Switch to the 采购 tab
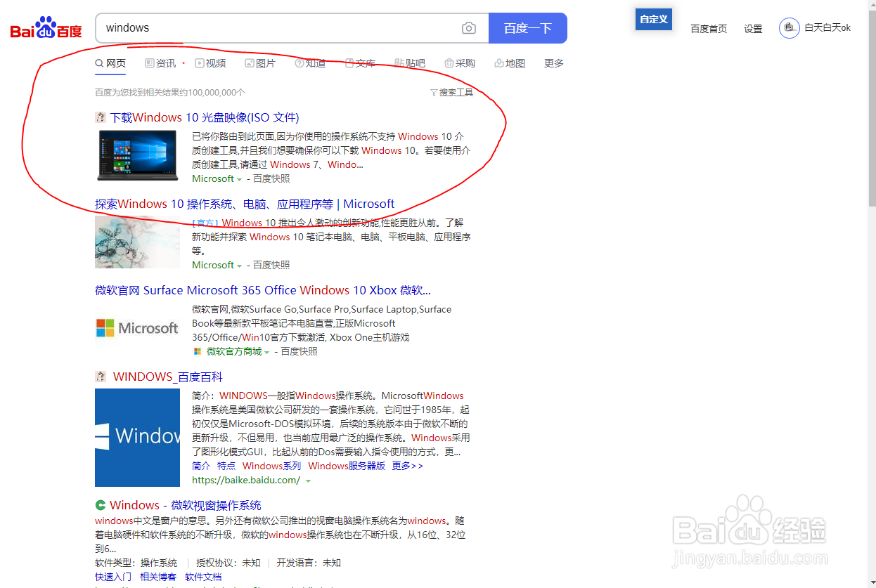Viewport: 876px width, 588px height. pyautogui.click(x=460, y=63)
